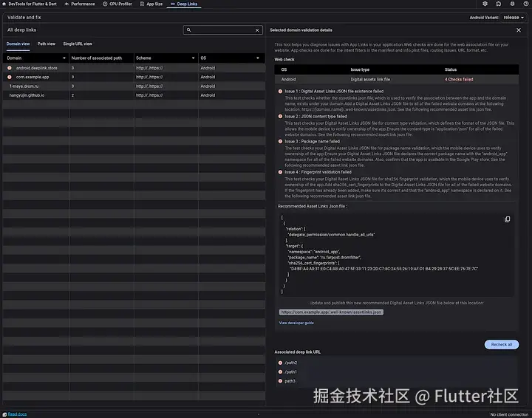Copy the recommended asset links JSON

[507, 219]
